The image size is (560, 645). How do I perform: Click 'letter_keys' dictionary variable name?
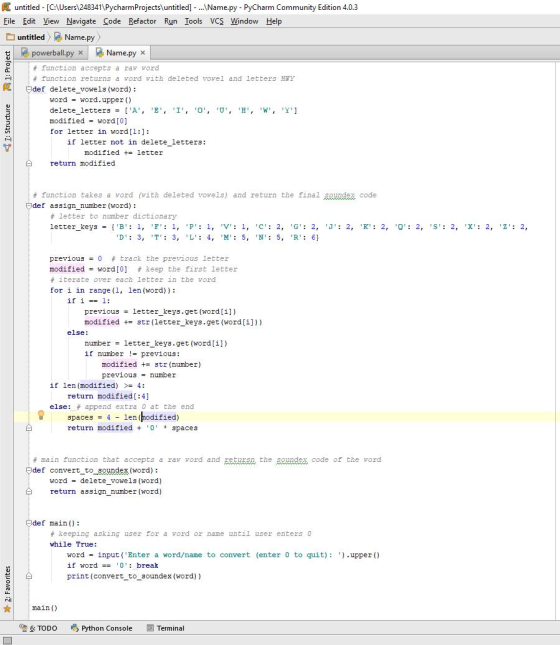click(x=74, y=227)
